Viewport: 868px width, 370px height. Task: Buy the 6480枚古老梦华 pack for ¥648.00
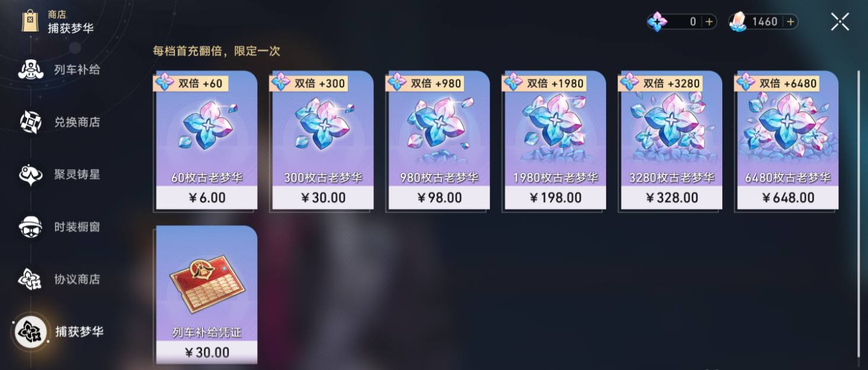coord(787,141)
